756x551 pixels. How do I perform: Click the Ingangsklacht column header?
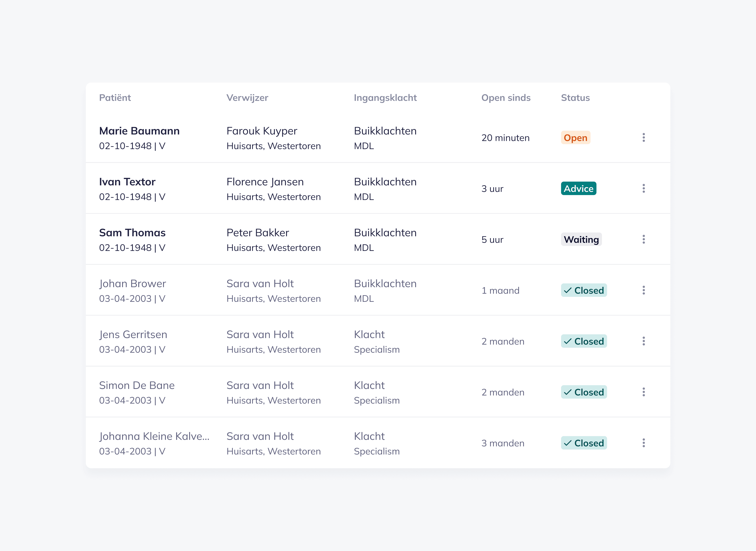point(385,98)
